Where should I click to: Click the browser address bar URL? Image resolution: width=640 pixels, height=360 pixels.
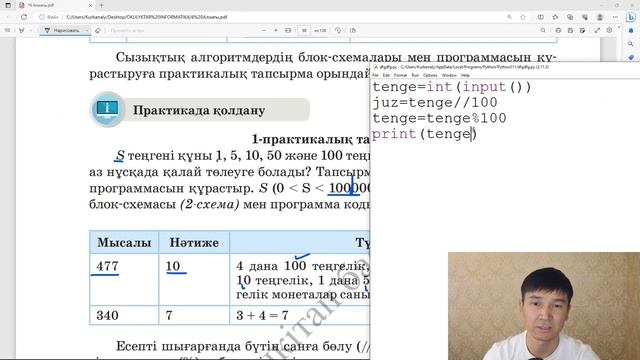pyautogui.click(x=147, y=17)
